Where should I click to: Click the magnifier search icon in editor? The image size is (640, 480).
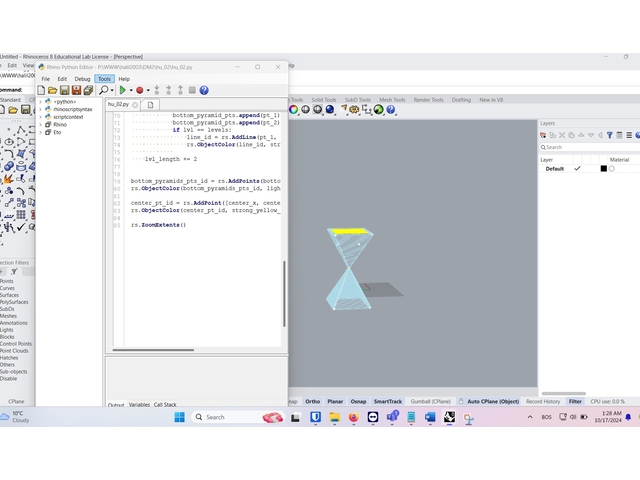coord(103,90)
